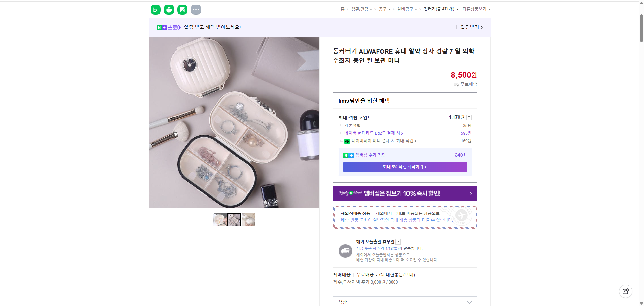Share product to Naver Blog icon

tap(155, 9)
